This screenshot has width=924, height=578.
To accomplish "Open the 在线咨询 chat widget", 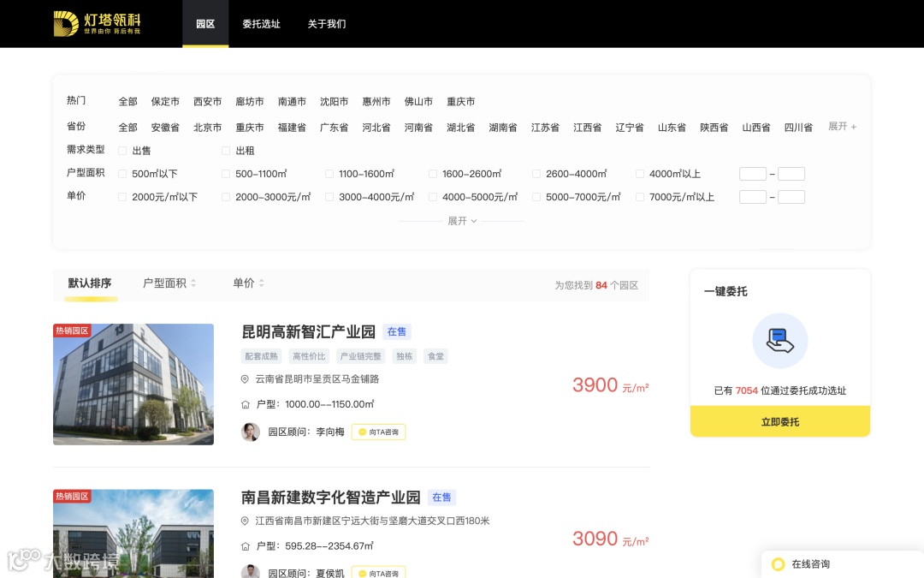I will tap(843, 564).
